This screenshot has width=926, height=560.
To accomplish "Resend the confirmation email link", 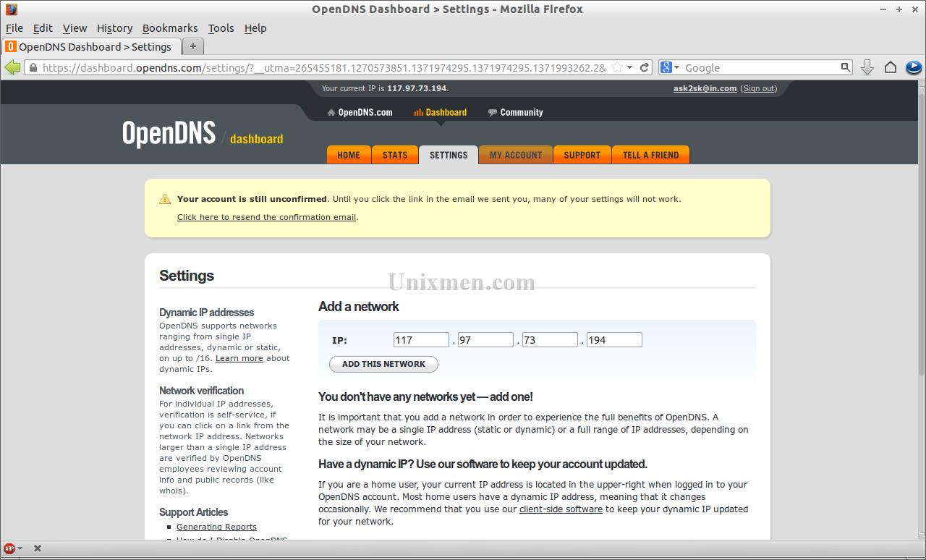I will point(266,217).
